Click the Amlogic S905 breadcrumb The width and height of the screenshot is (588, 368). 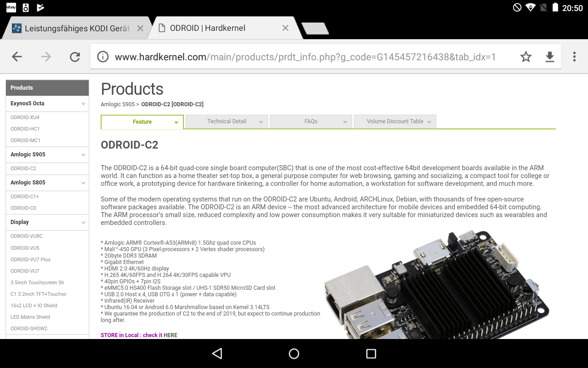pyautogui.click(x=118, y=104)
